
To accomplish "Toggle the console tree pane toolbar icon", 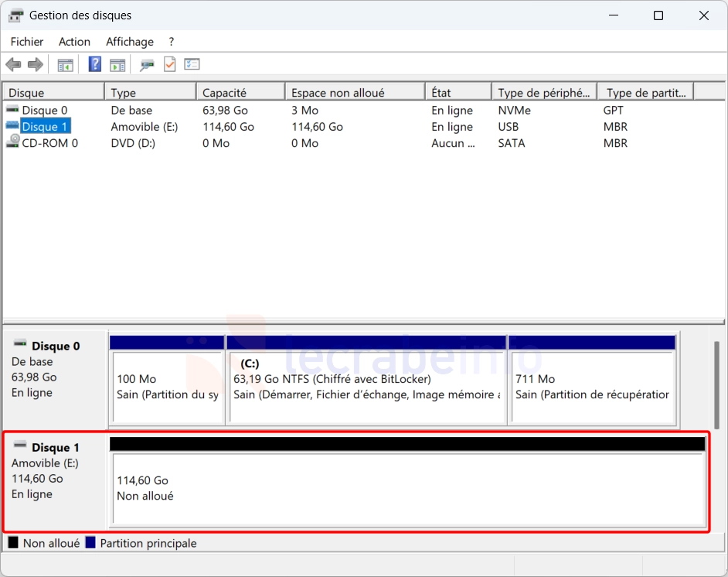I will click(66, 65).
